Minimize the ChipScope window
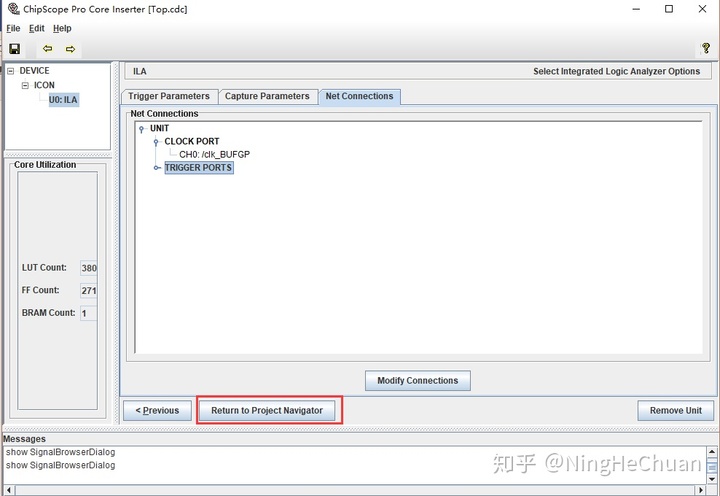This screenshot has height=496, width=720. [x=636, y=9]
